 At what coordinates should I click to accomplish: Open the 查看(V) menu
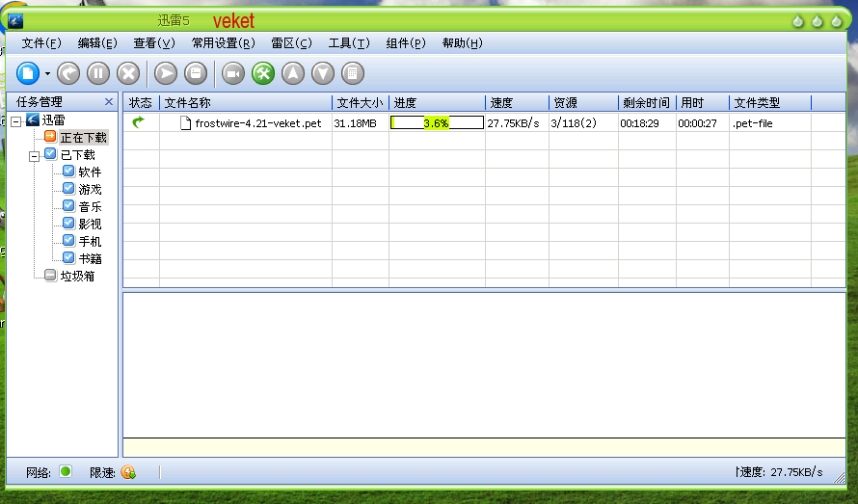pyautogui.click(x=154, y=43)
